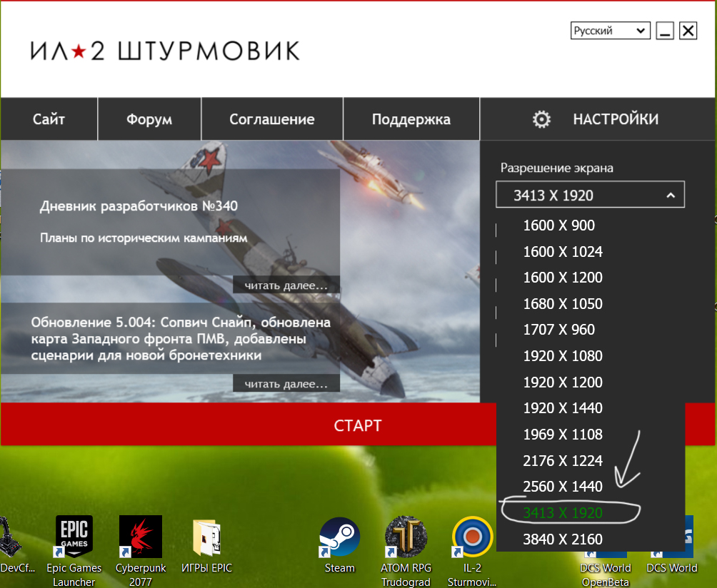Open IL-2 Sturmovik desktop shortcut

click(472, 550)
